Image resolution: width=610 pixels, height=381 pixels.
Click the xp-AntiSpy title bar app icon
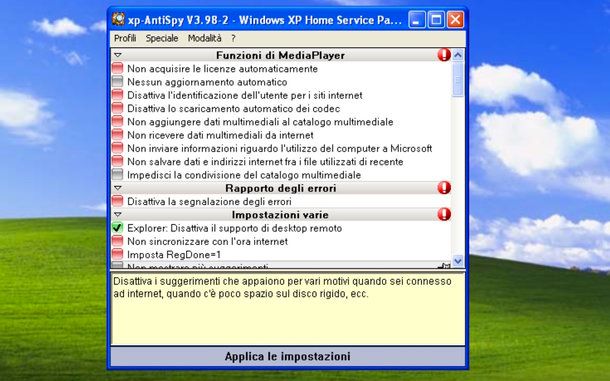118,19
